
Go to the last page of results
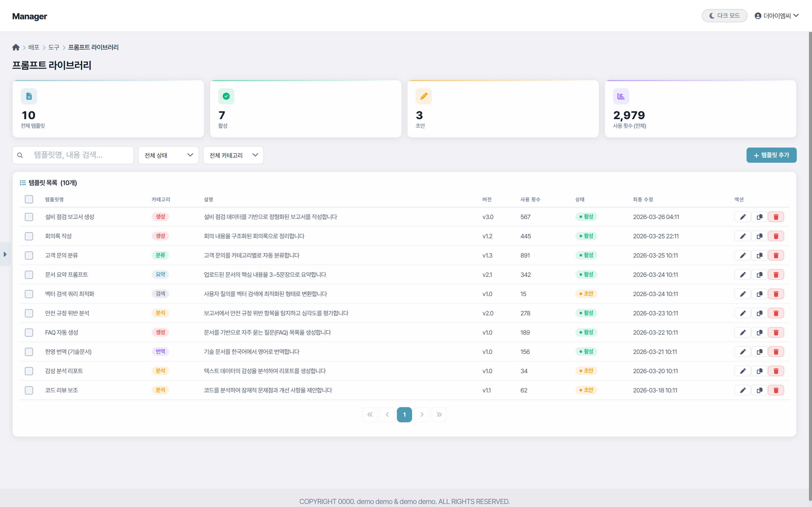(x=439, y=415)
